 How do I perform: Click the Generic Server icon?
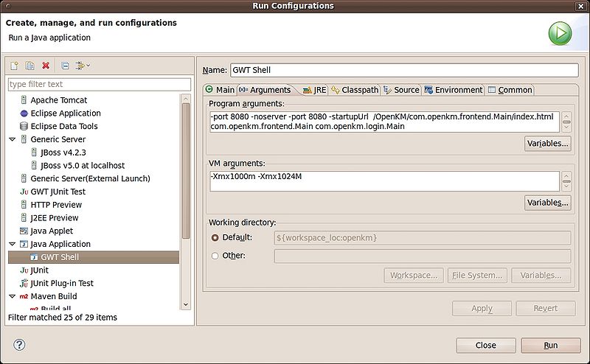click(24, 139)
